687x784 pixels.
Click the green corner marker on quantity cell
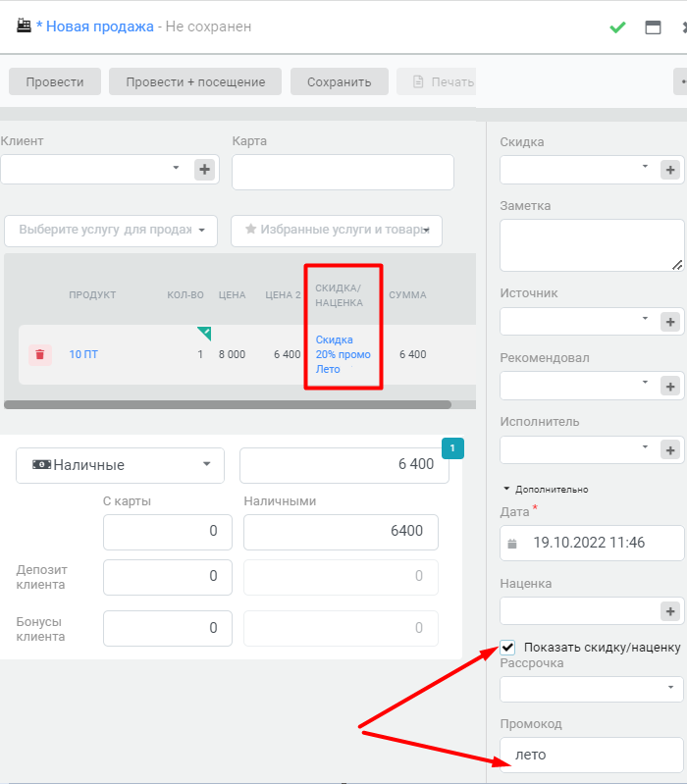tap(204, 334)
